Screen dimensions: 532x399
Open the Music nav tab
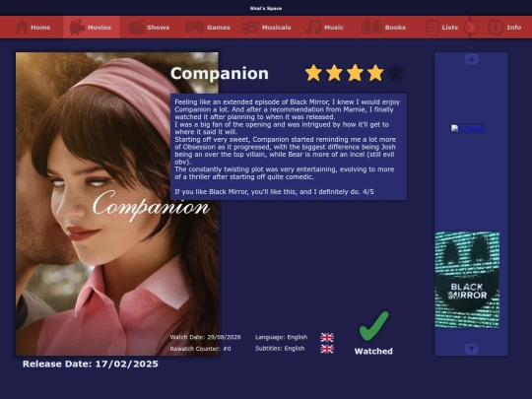tap(325, 28)
